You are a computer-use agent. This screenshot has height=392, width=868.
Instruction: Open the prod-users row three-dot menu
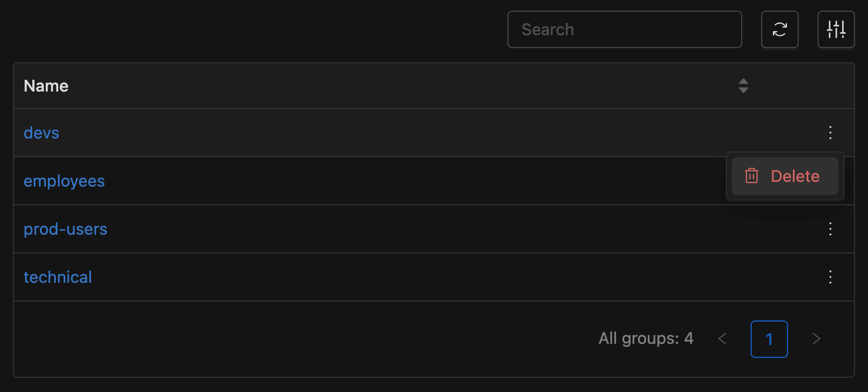coord(830,229)
